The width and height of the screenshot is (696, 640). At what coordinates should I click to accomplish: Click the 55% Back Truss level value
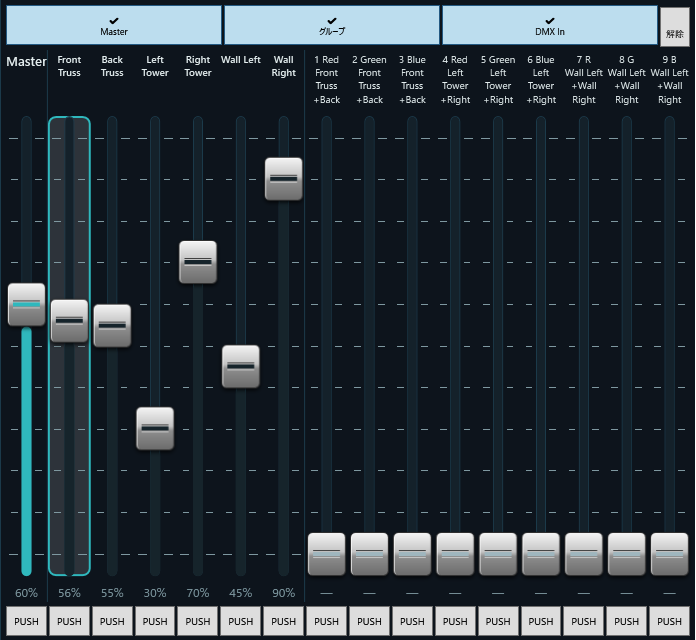click(x=112, y=593)
